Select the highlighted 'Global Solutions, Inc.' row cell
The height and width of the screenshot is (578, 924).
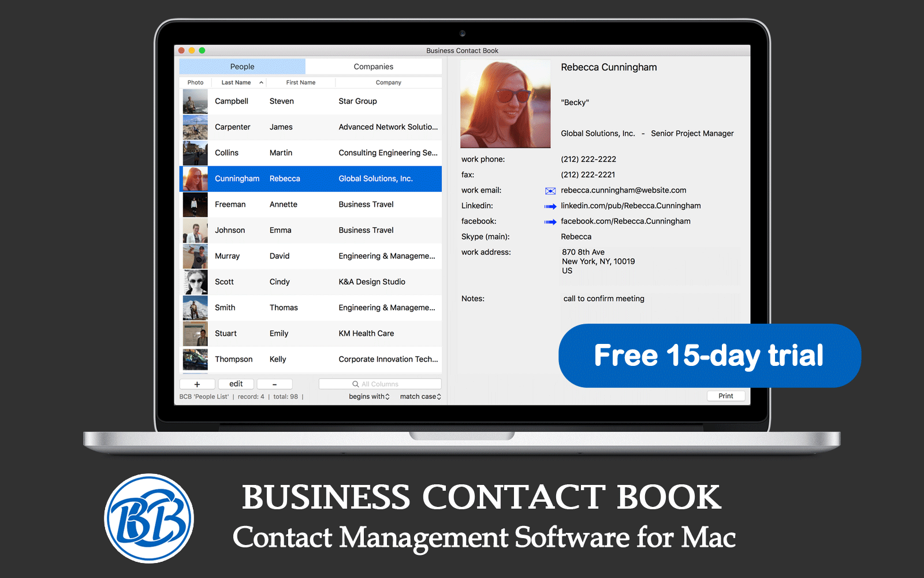click(375, 179)
